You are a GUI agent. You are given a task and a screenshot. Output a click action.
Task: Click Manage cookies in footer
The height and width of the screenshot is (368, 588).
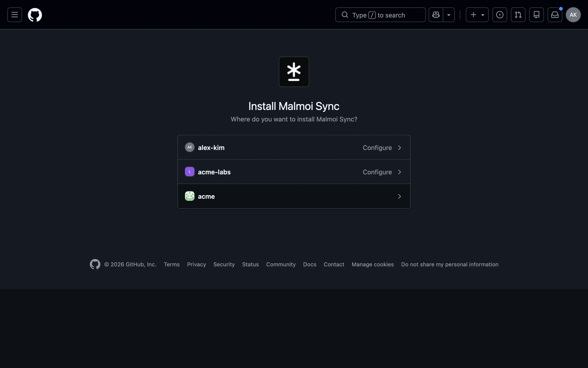click(373, 264)
